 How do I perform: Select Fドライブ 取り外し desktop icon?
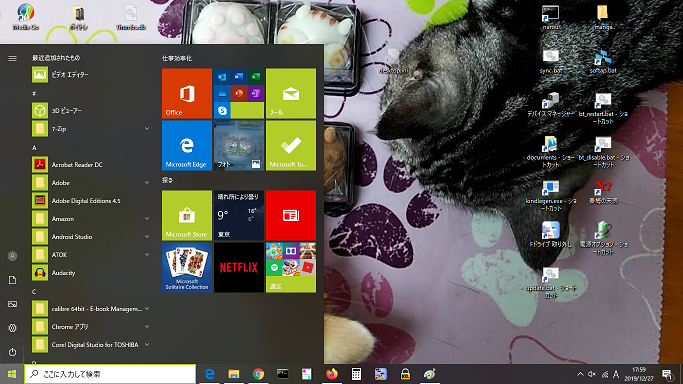click(551, 235)
